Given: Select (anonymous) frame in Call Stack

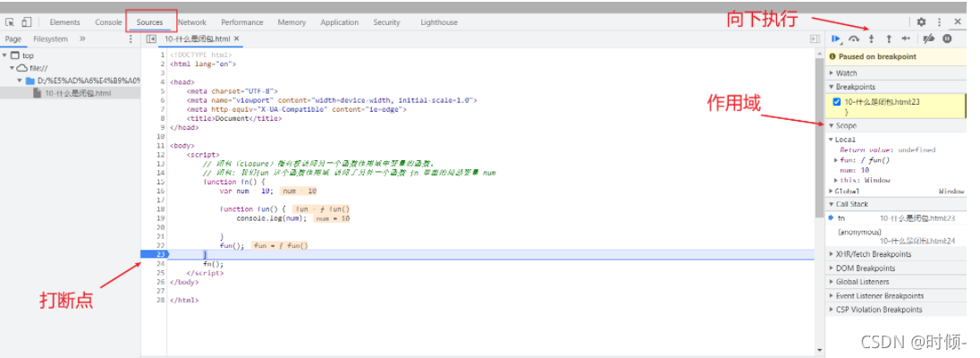Looking at the screenshot, I should click(x=896, y=236).
